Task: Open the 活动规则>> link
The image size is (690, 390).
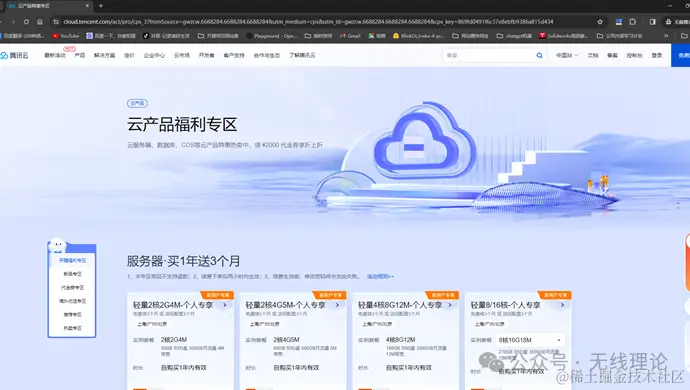Action: pos(380,276)
